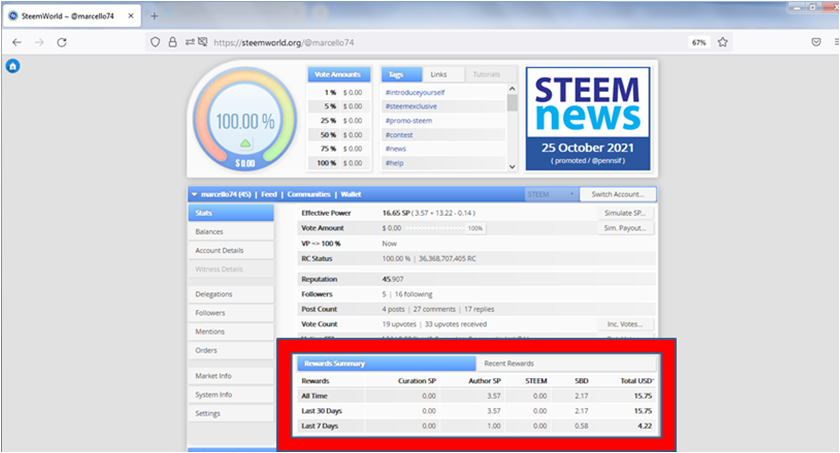Viewport: 840px width, 453px height.
Task: Open Settings in the sidebar
Action: pyautogui.click(x=231, y=413)
